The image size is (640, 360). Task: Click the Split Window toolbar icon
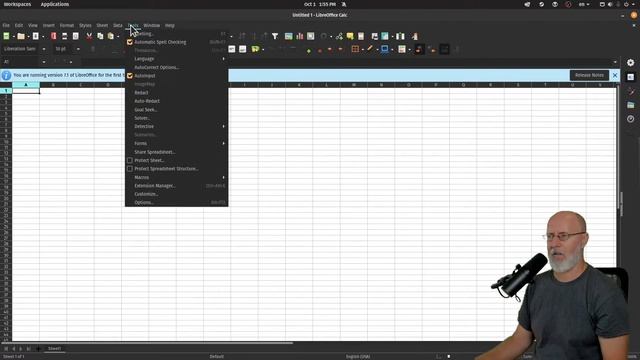point(400,36)
